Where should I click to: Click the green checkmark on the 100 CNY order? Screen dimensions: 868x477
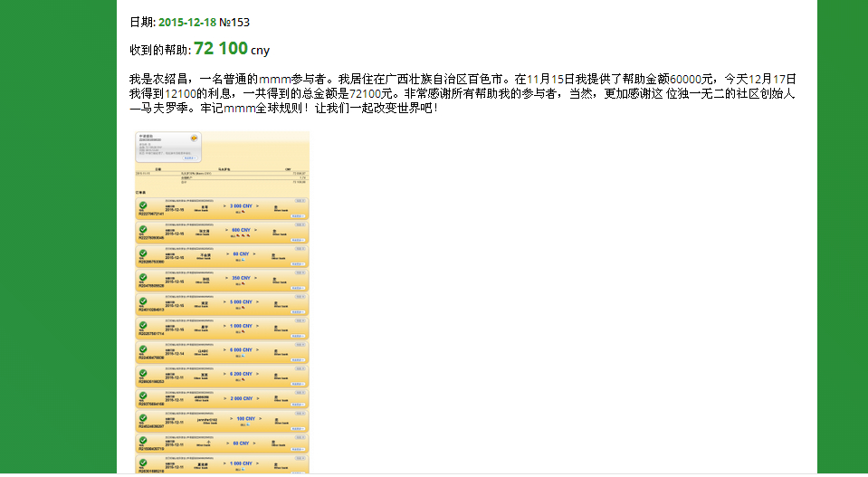[143, 418]
